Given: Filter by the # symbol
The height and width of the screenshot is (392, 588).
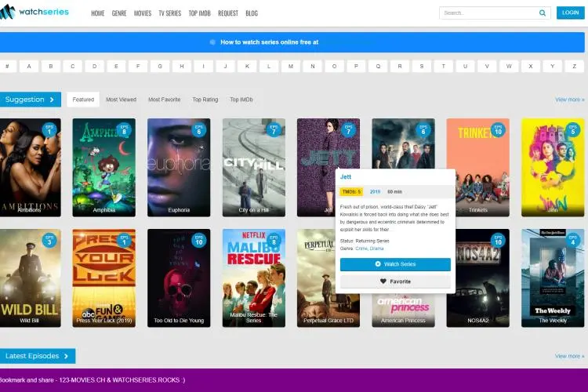Looking at the screenshot, I should (x=7, y=66).
